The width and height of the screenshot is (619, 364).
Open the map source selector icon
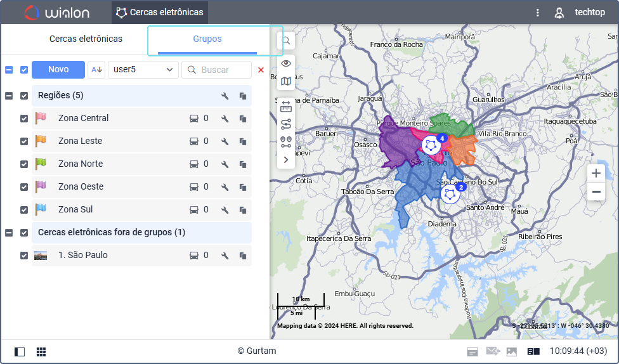286,81
